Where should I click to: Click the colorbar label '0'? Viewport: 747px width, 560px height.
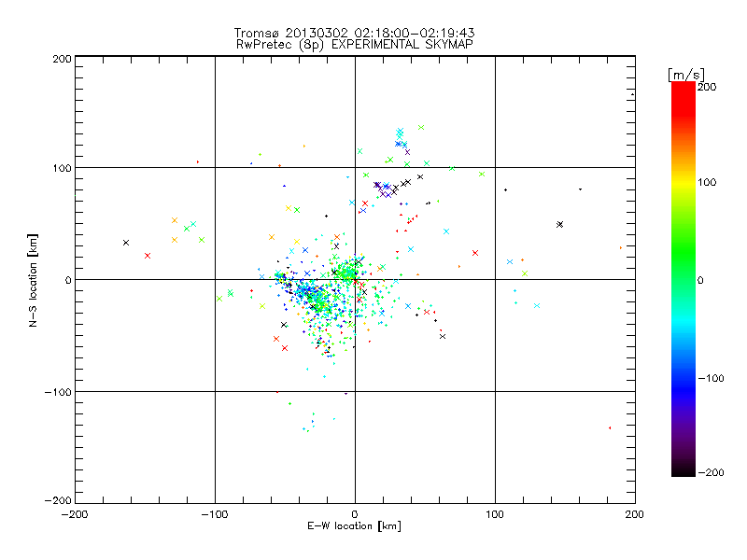(x=700, y=281)
